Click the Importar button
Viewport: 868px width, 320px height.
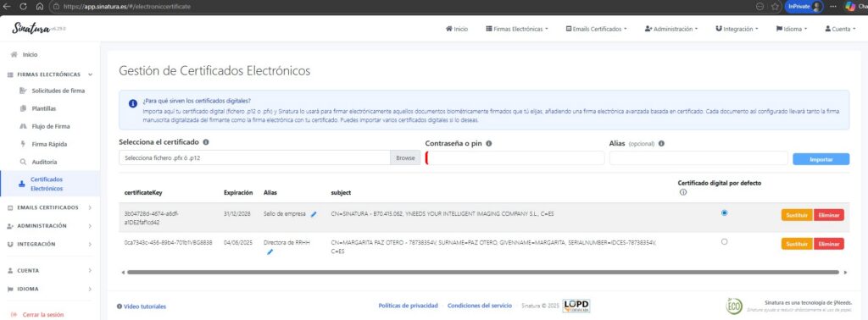821,158
